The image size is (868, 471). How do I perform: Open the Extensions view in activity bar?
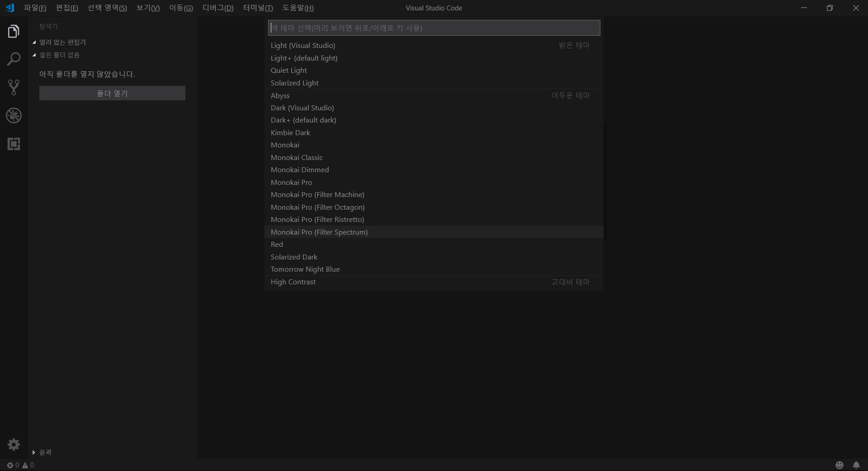pos(14,144)
